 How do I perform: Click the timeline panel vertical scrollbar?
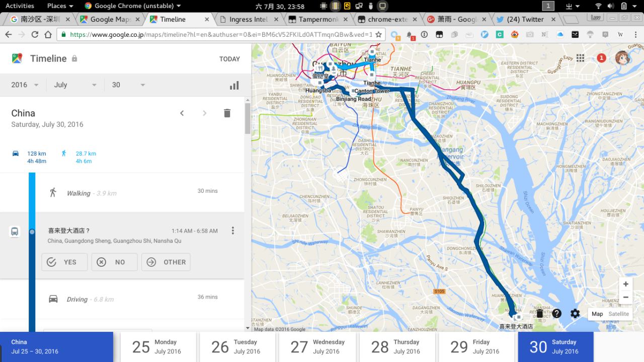point(248,119)
